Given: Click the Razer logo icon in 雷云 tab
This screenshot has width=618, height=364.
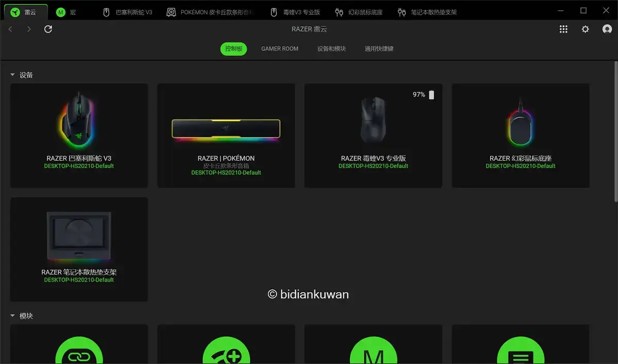Looking at the screenshot, I should (15, 12).
